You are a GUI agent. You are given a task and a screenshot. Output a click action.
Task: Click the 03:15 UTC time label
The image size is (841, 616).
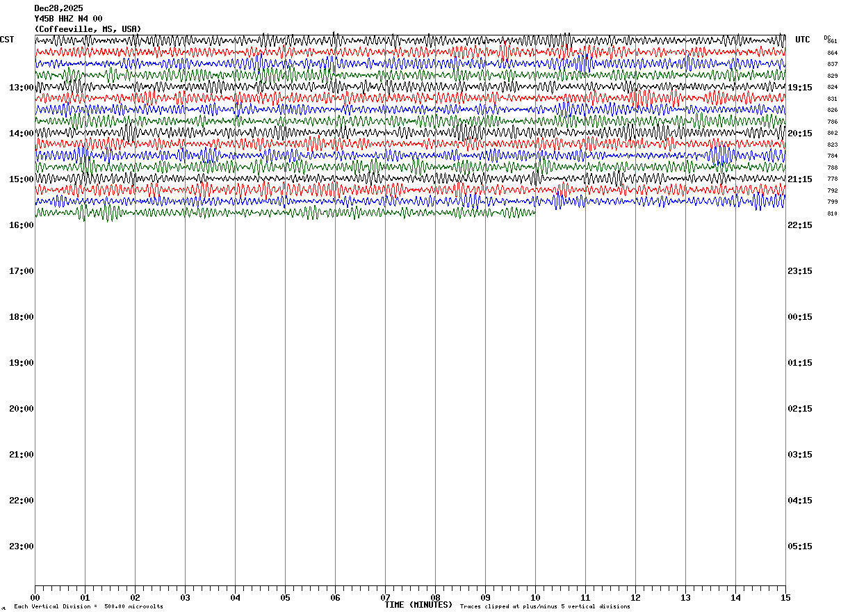pos(800,455)
